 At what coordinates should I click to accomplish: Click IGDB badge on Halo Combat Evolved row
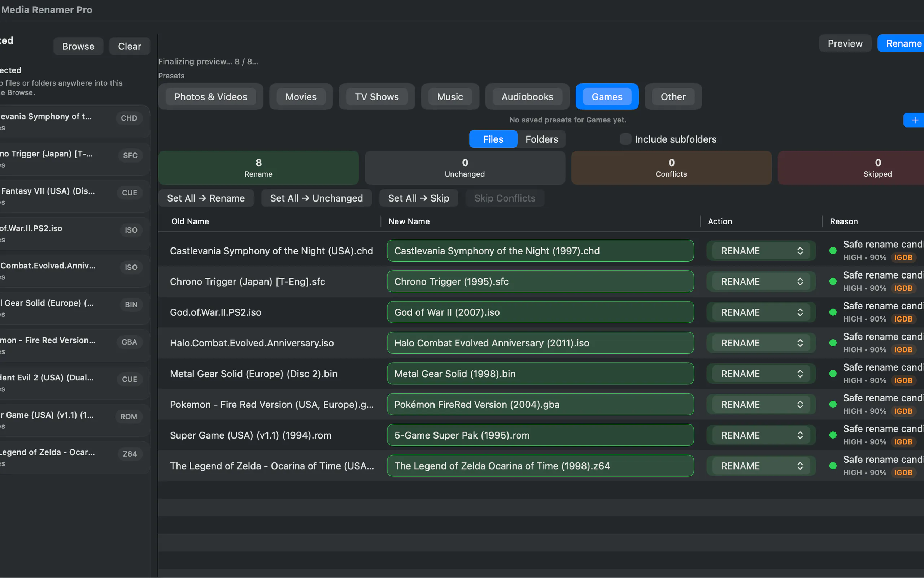(903, 350)
